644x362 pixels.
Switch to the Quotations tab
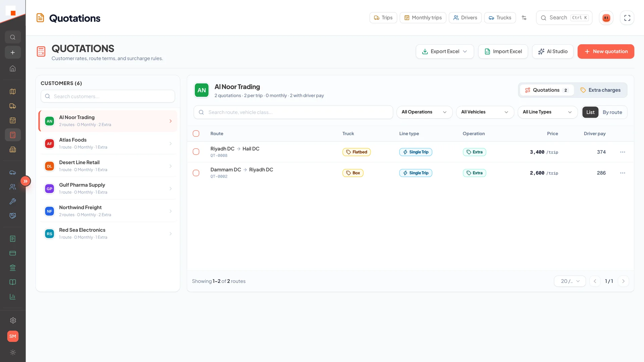[547, 90]
